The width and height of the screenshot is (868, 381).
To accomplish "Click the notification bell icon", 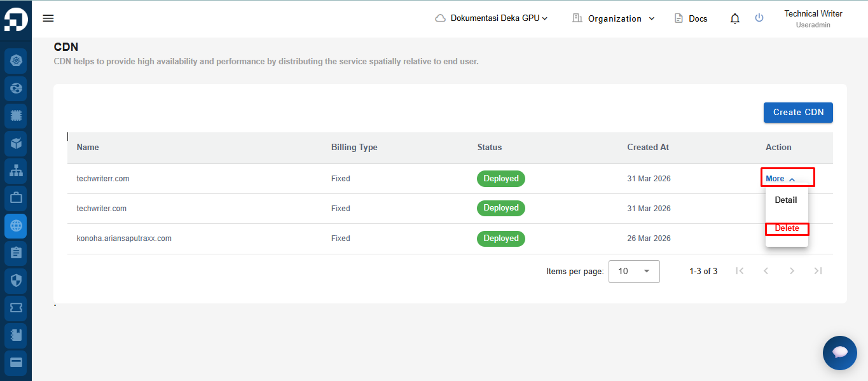I will [x=735, y=18].
